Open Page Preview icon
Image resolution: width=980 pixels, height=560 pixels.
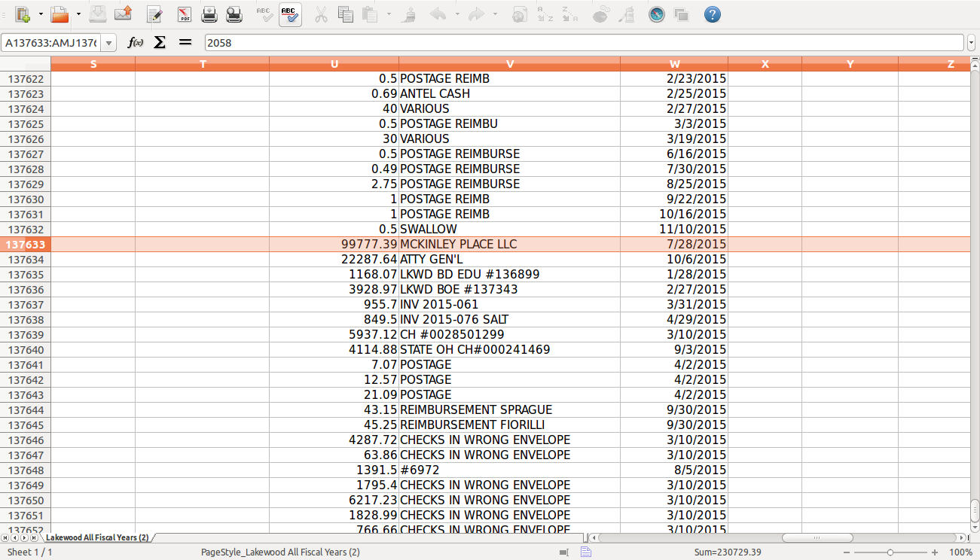234,14
